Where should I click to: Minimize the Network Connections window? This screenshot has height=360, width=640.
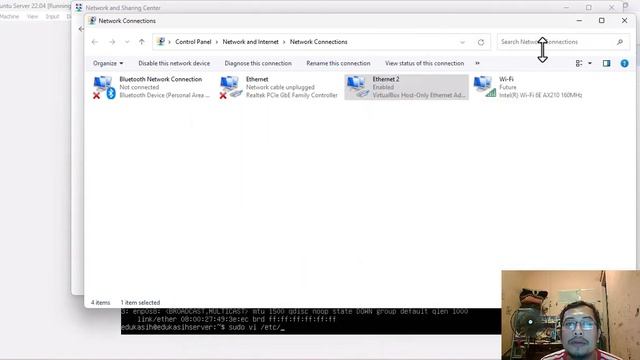[x=579, y=20]
